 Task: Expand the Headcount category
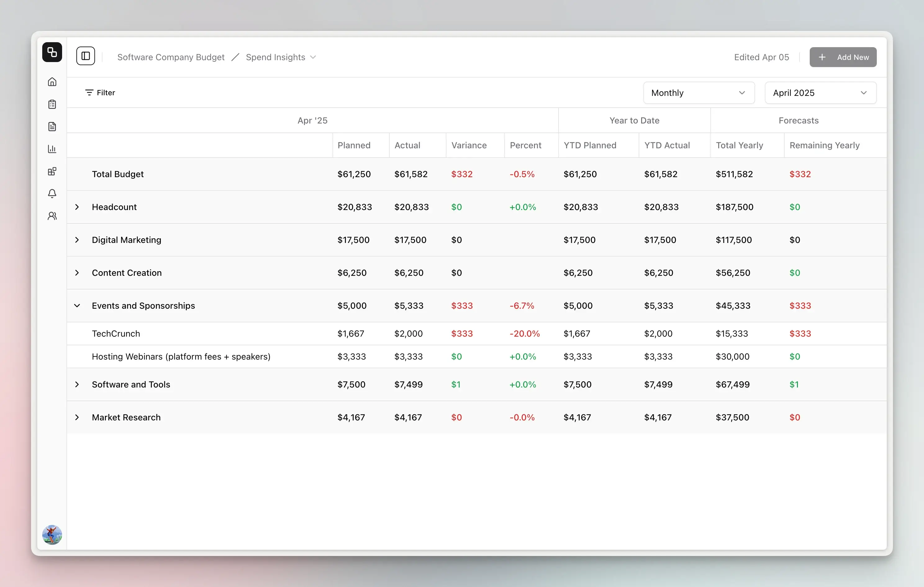click(77, 207)
